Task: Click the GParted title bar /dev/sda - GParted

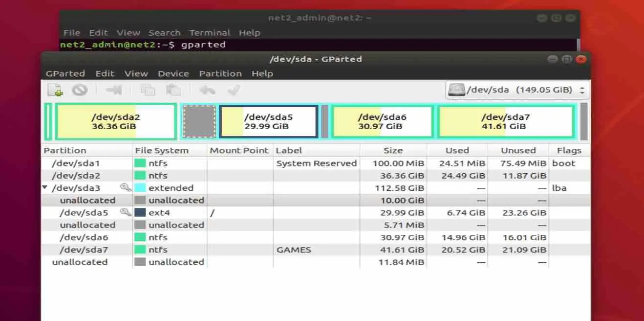Action: tap(316, 59)
